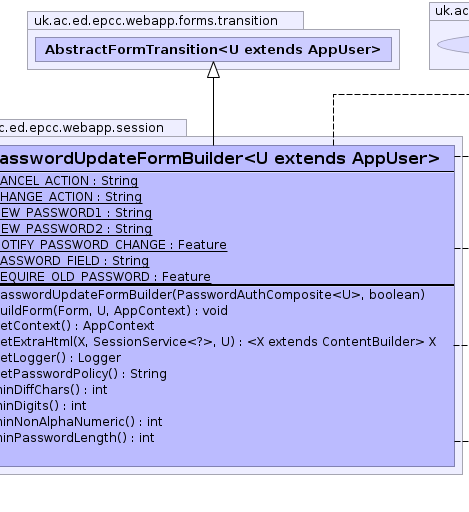The width and height of the screenshot is (469, 512).
Task: Select the uk.ac.ed.epcc.webapp.forms.transition package label
Action: 156,21
